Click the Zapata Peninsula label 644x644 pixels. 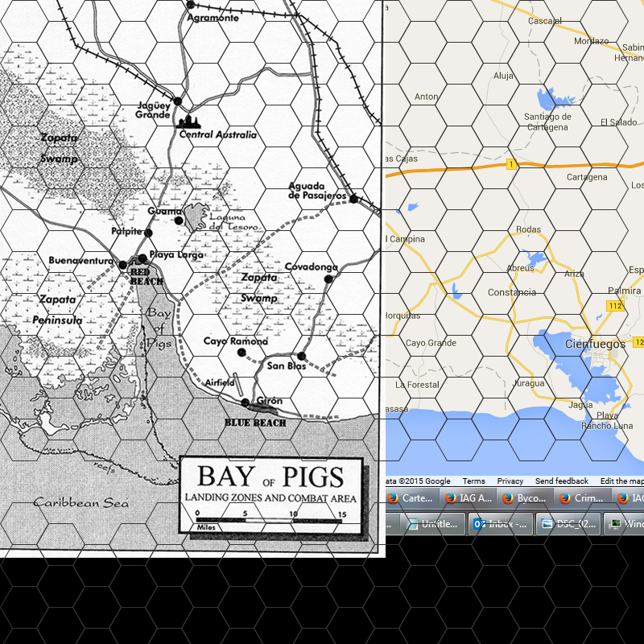[57, 310]
